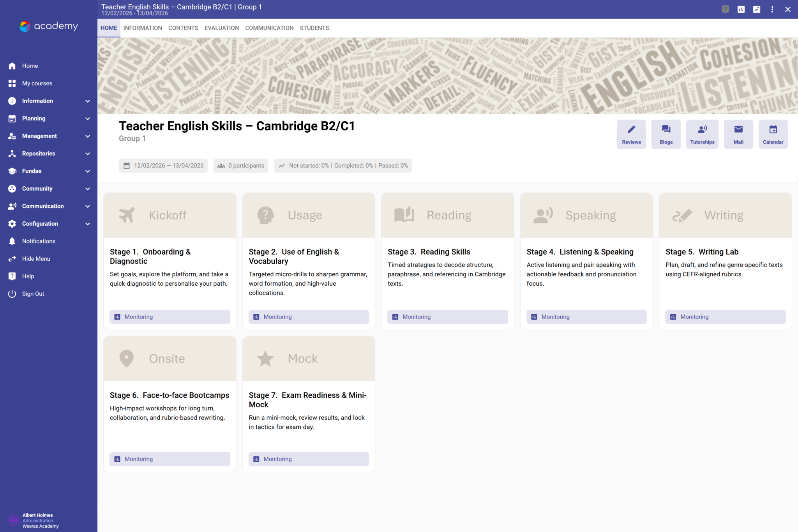The width and height of the screenshot is (798, 532).
Task: Open Monitoring for Stage 3 Reading Skills
Action: tap(447, 316)
